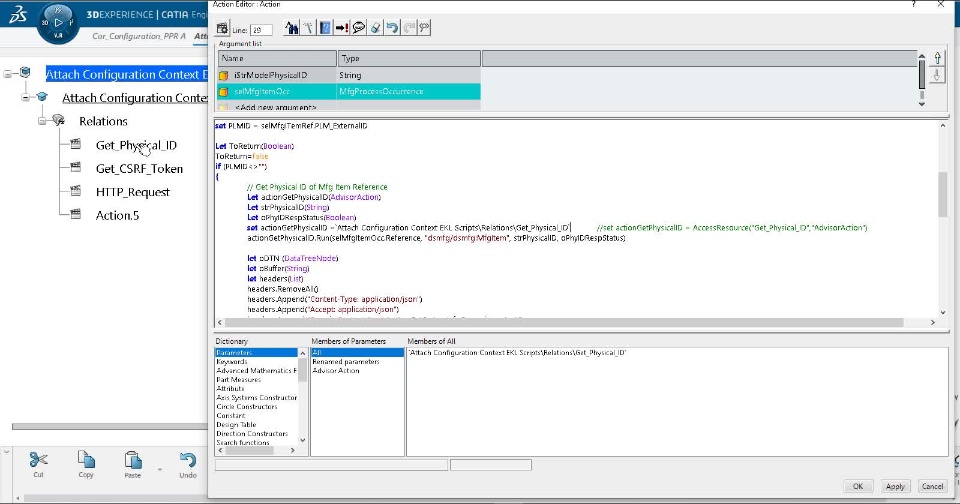Click the Apply button

point(895,486)
